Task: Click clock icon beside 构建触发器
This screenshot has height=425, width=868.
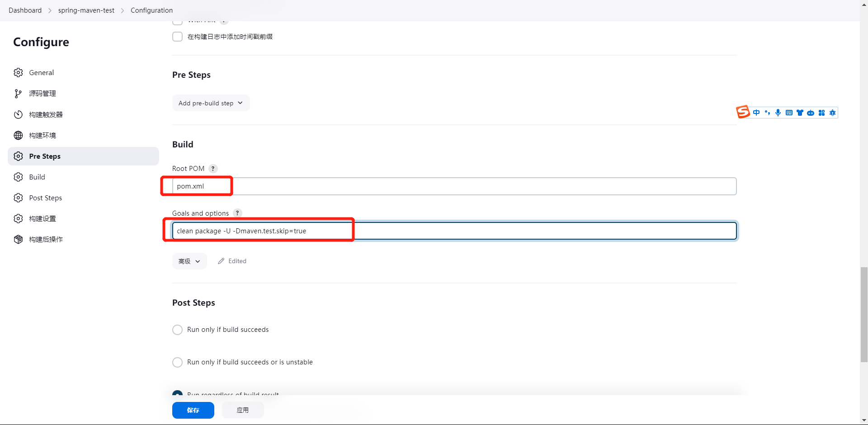Action: pyautogui.click(x=18, y=114)
